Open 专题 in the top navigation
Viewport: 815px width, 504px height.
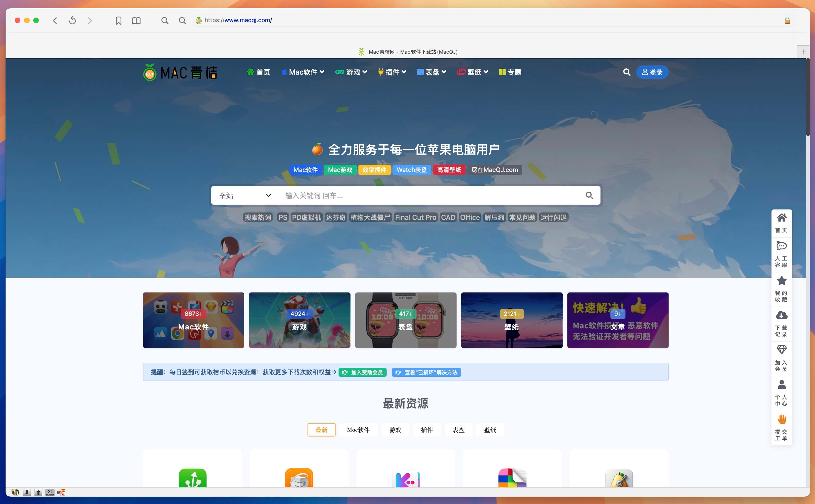(510, 72)
